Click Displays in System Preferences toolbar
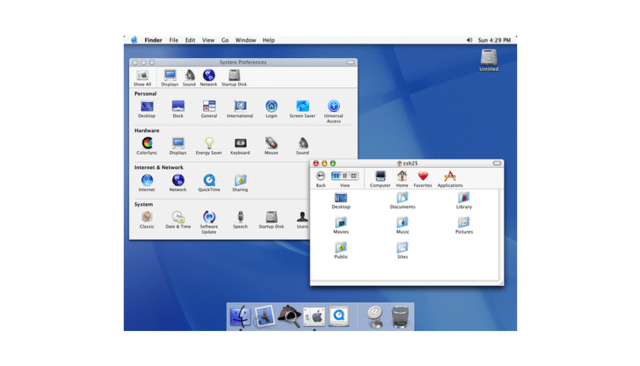This screenshot has width=640, height=366. (170, 78)
